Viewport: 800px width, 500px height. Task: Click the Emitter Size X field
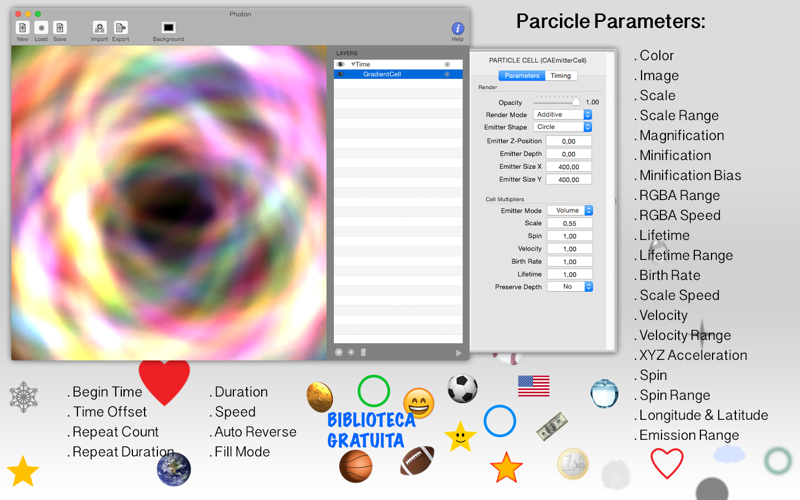click(x=569, y=167)
